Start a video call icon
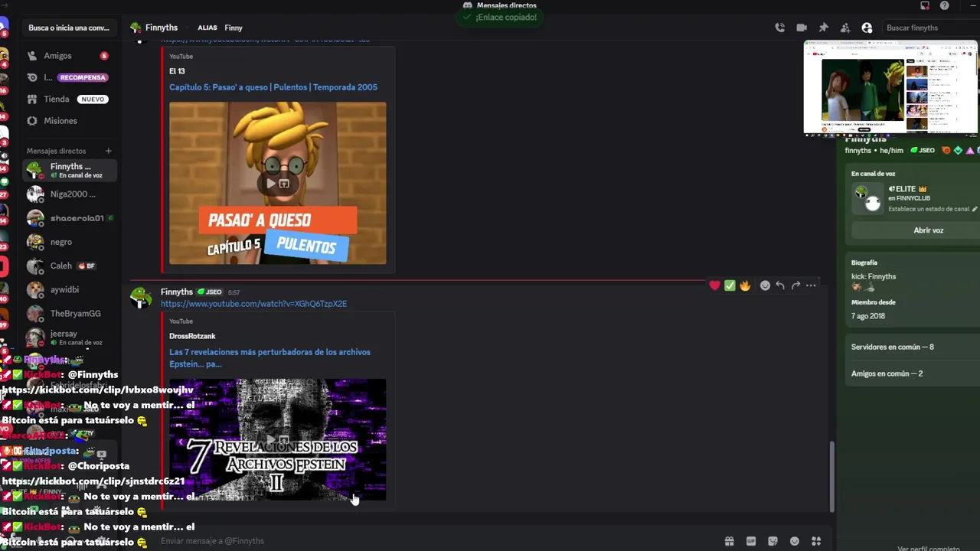 pyautogui.click(x=802, y=28)
